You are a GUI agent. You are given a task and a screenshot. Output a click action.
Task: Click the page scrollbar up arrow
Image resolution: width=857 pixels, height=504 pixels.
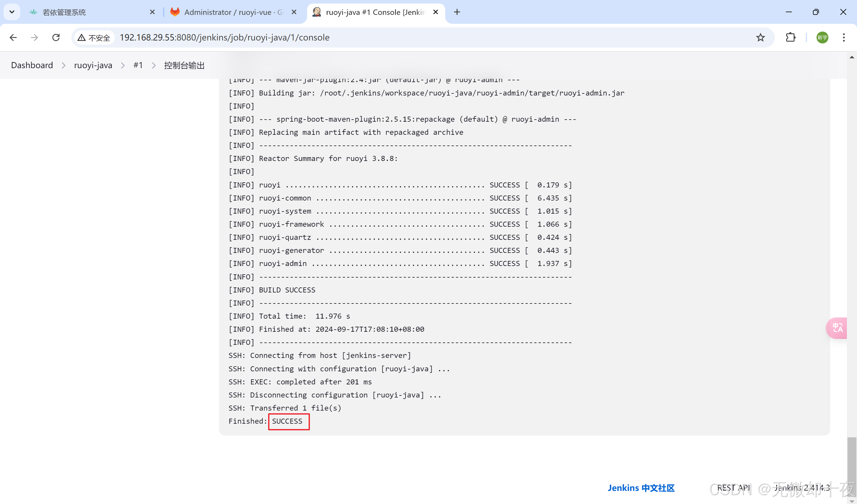[x=852, y=57]
